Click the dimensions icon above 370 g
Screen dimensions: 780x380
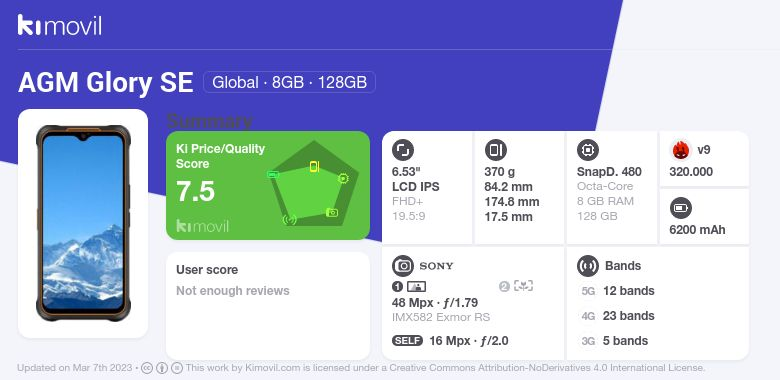tap(495, 150)
